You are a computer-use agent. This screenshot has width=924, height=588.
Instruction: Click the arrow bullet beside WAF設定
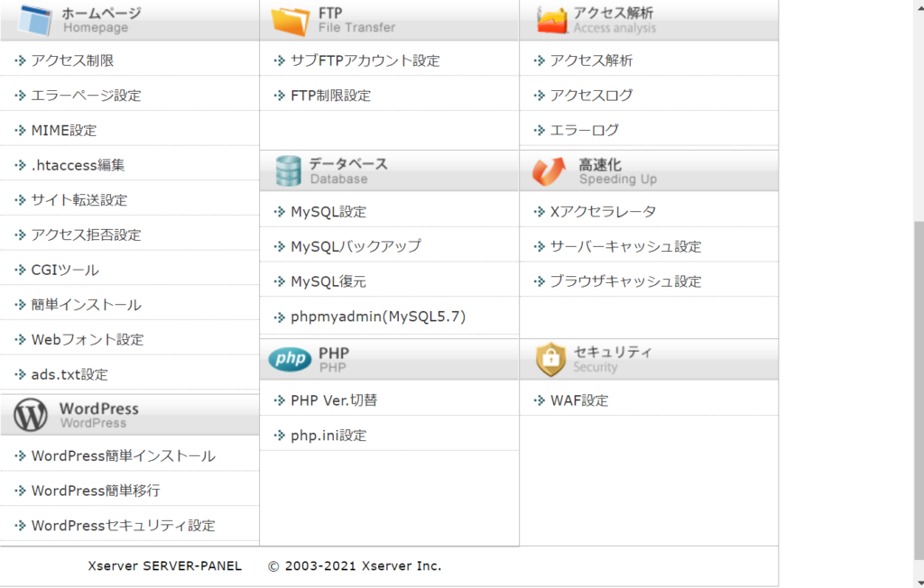click(540, 400)
